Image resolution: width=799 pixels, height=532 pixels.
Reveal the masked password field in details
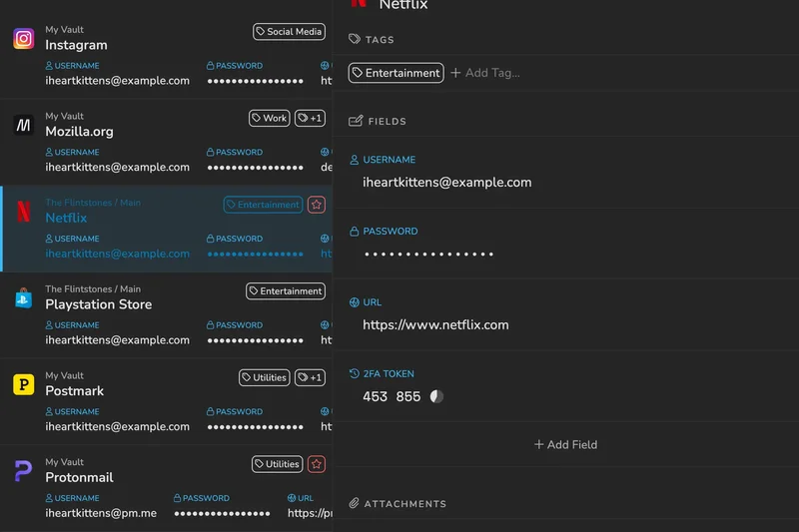point(428,255)
